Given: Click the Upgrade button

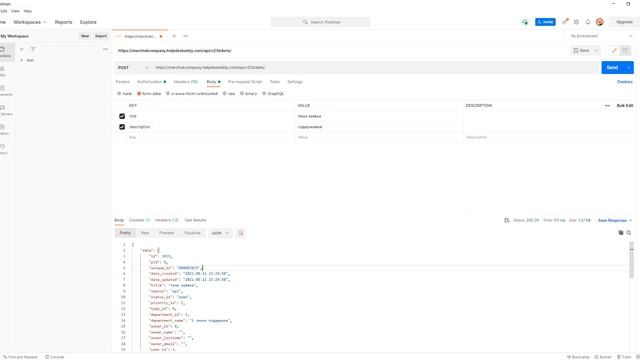Looking at the screenshot, I should click(624, 22).
